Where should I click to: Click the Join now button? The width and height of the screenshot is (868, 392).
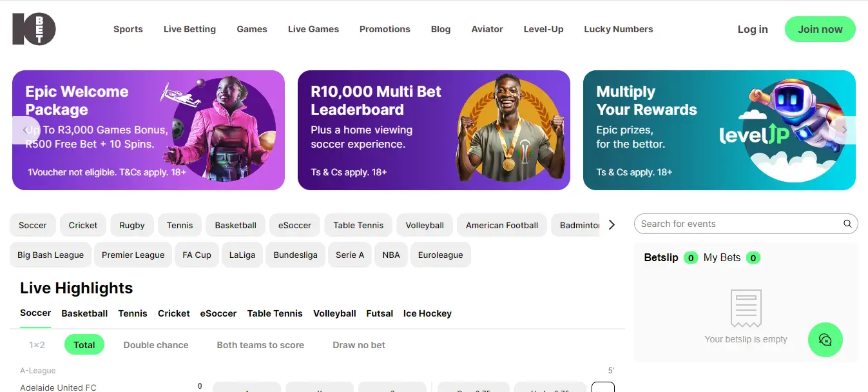820,29
